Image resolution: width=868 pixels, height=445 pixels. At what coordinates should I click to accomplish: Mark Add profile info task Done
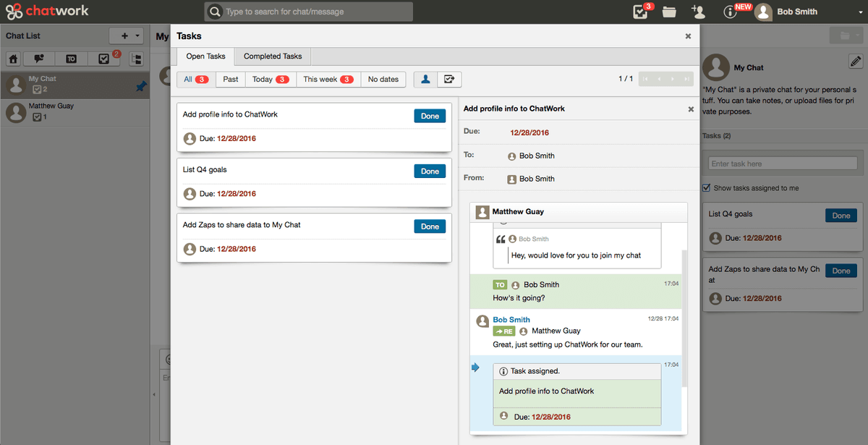430,116
